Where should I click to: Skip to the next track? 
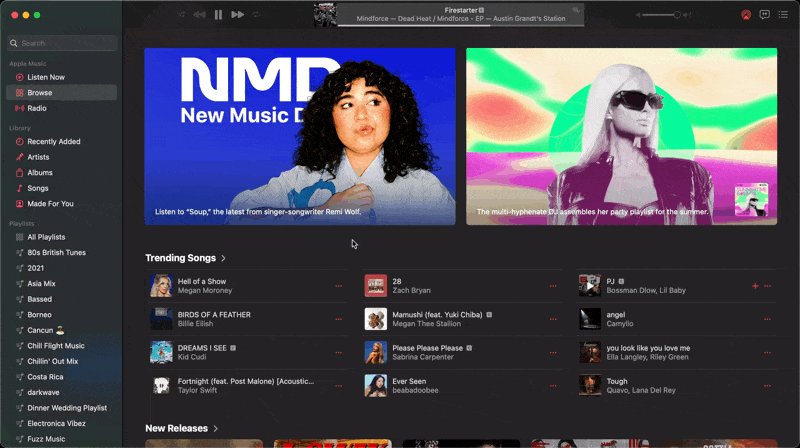(x=237, y=15)
